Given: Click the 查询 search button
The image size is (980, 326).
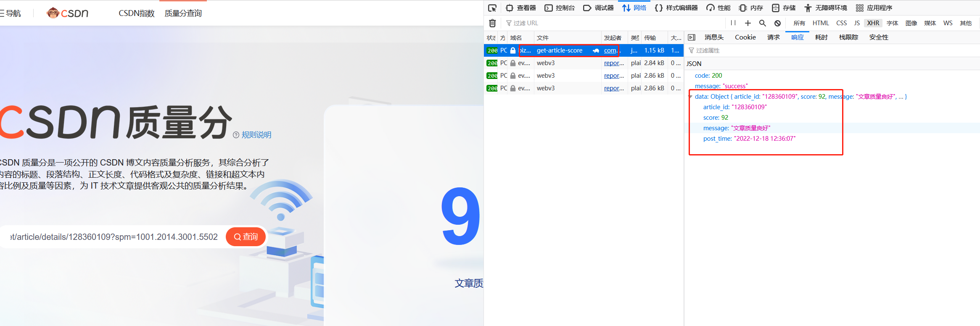Looking at the screenshot, I should point(246,237).
